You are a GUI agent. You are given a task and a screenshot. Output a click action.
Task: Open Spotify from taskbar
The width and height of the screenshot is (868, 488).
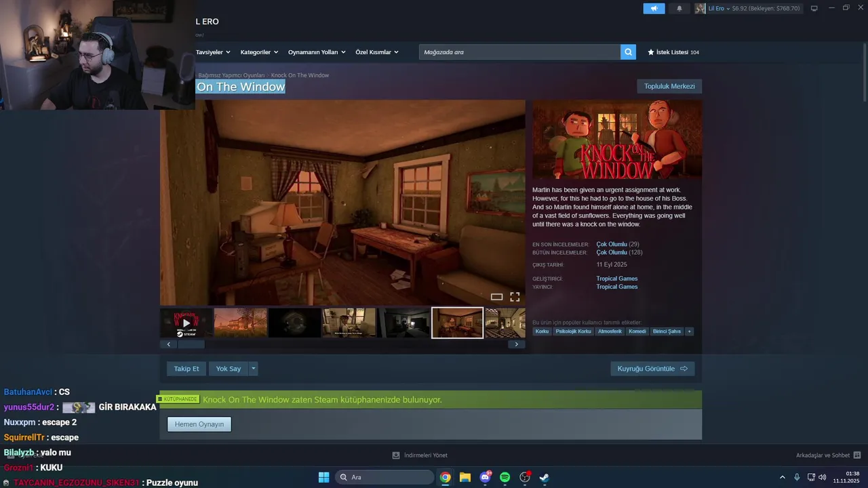pos(505,477)
